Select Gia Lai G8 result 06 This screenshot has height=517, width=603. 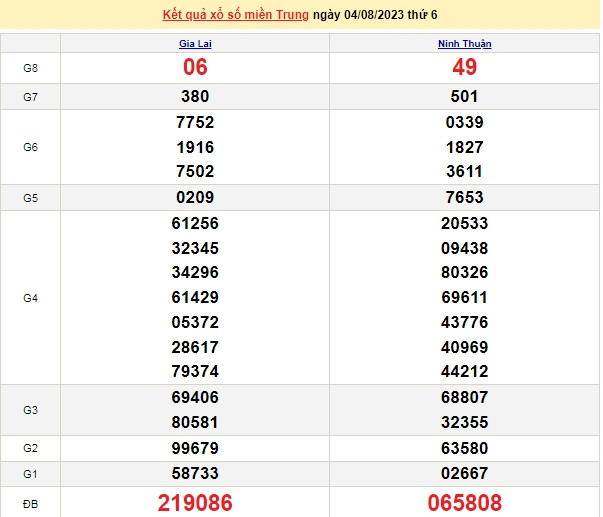pos(195,67)
